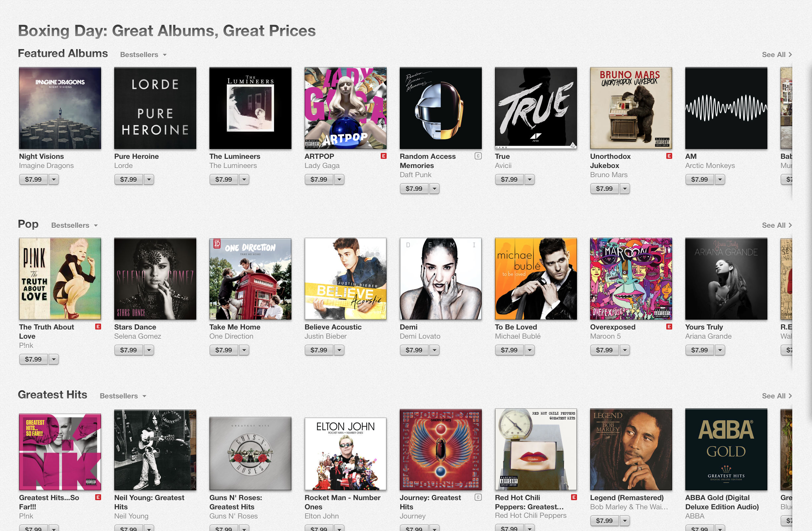See All Featured Albums
The width and height of the screenshot is (812, 531).
(x=777, y=54)
